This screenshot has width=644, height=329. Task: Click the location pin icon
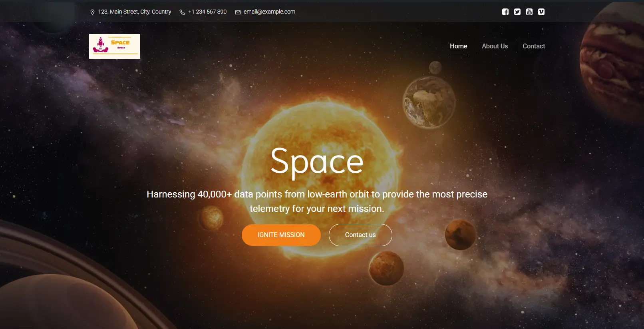(93, 12)
